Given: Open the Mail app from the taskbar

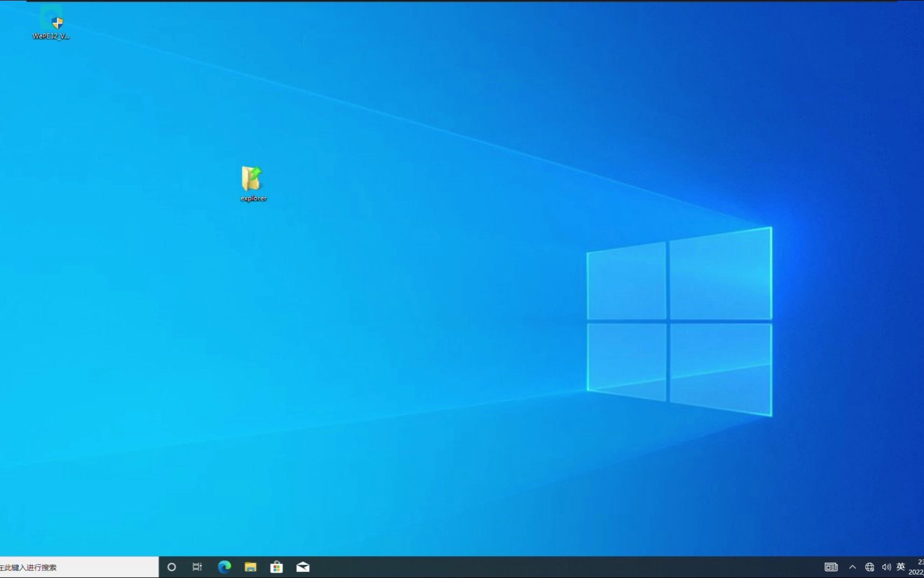Looking at the screenshot, I should pyautogui.click(x=303, y=567).
